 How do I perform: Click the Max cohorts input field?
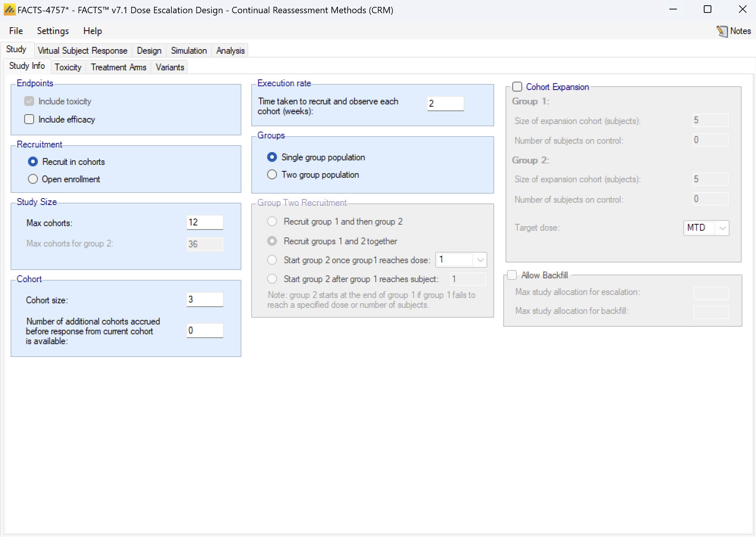pyautogui.click(x=204, y=222)
